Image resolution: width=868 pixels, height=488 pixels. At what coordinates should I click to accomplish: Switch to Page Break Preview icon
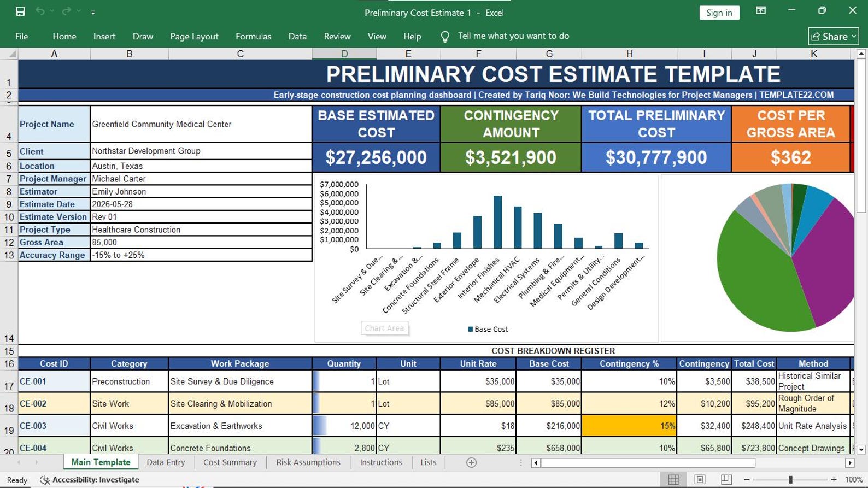(726, 479)
